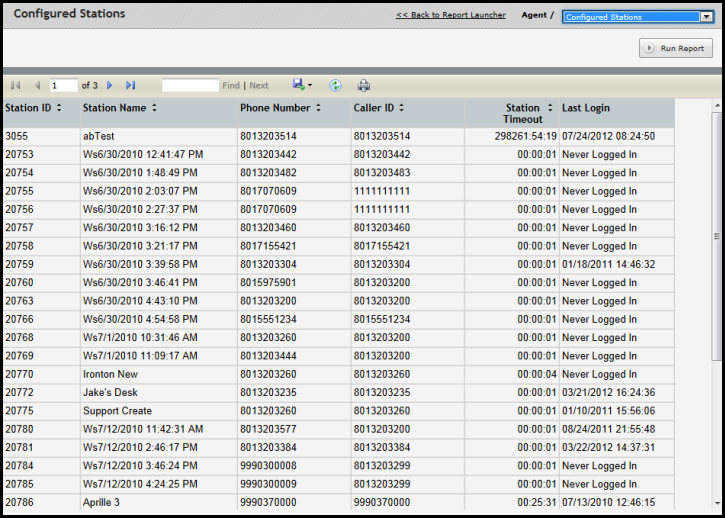Select timeout value 298261:54:19

[x=525, y=136]
